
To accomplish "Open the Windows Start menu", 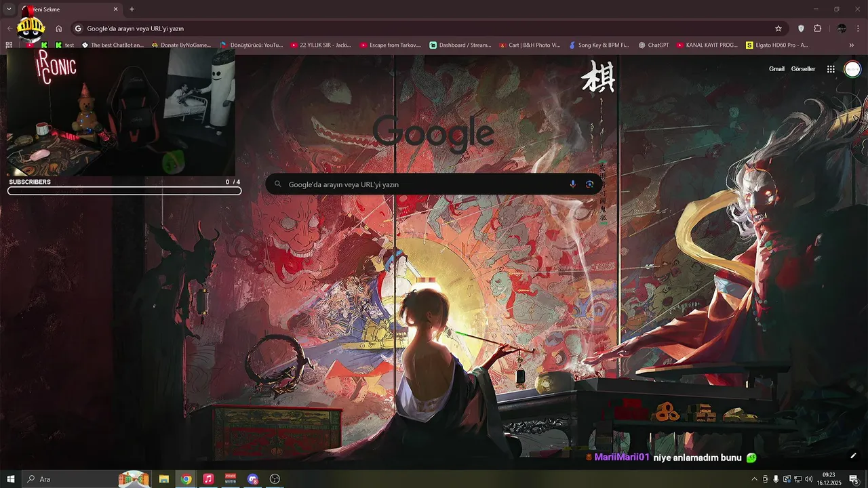I will [x=10, y=479].
